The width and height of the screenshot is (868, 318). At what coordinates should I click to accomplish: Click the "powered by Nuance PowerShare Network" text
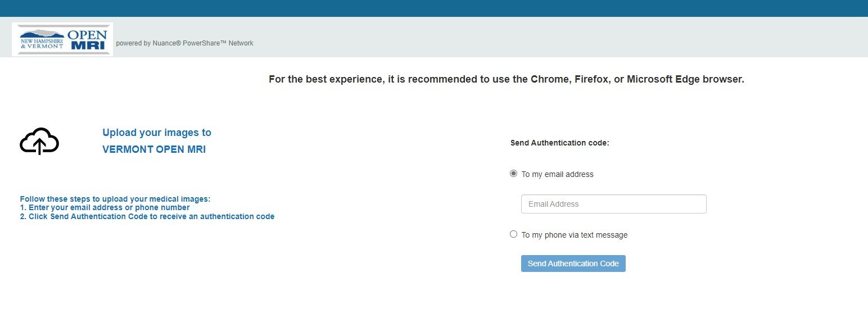coord(184,43)
